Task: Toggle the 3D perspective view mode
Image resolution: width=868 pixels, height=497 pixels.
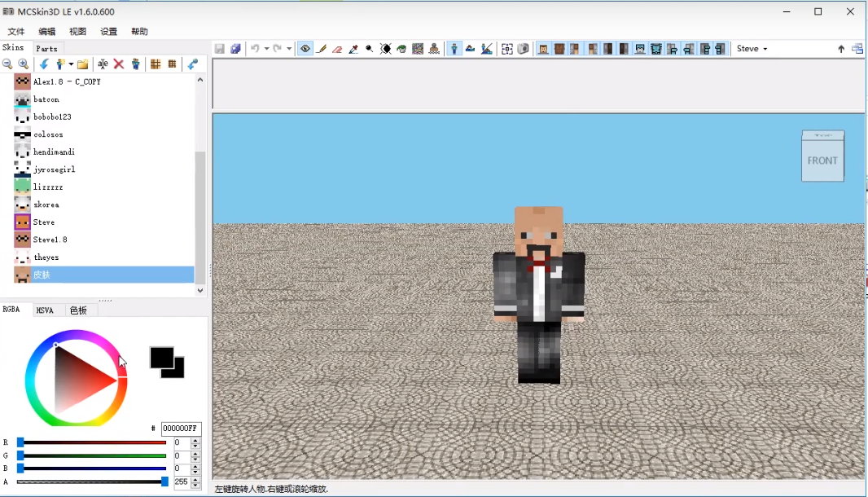Action: click(455, 49)
